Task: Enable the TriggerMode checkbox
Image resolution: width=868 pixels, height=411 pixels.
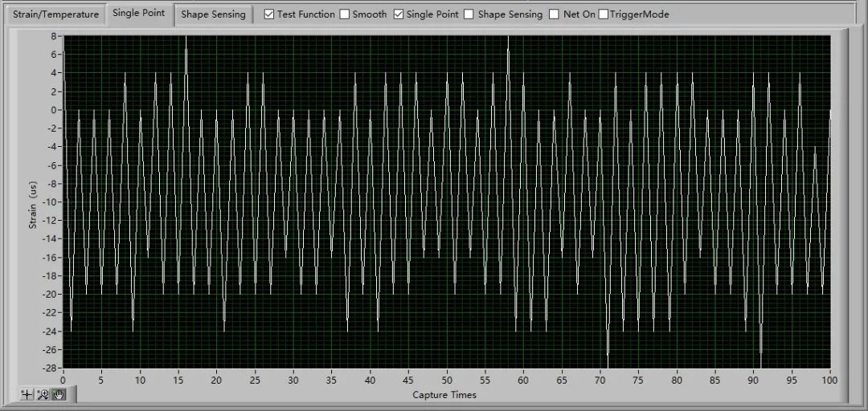Action: coord(604,14)
